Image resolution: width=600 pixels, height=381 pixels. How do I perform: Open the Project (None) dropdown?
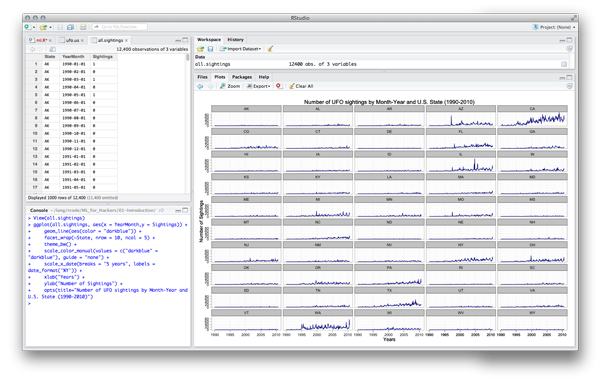(554, 27)
